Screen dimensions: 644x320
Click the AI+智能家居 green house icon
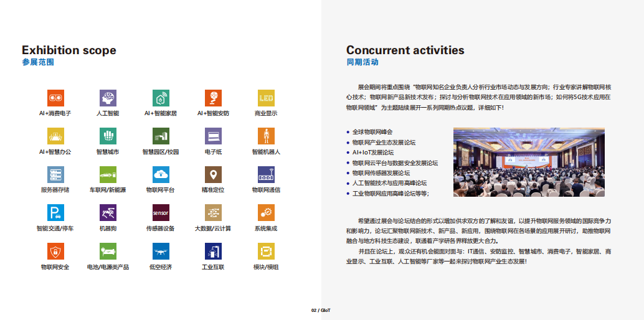pos(161,98)
